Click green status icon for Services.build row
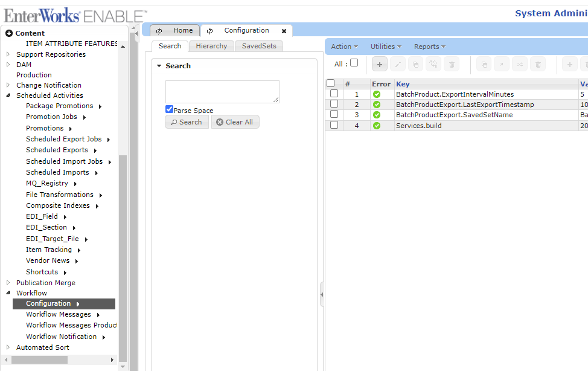Image resolution: width=588 pixels, height=371 pixels. tap(377, 126)
